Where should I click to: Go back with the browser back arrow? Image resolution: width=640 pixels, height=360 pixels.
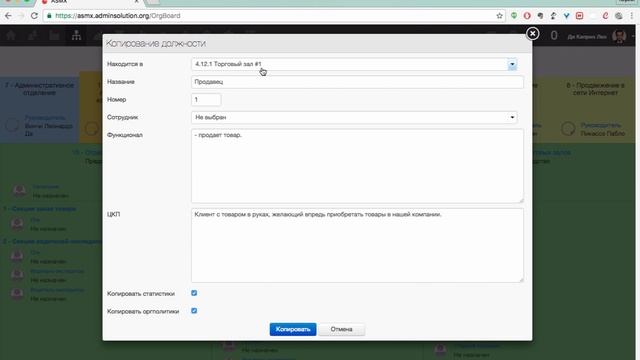point(8,16)
